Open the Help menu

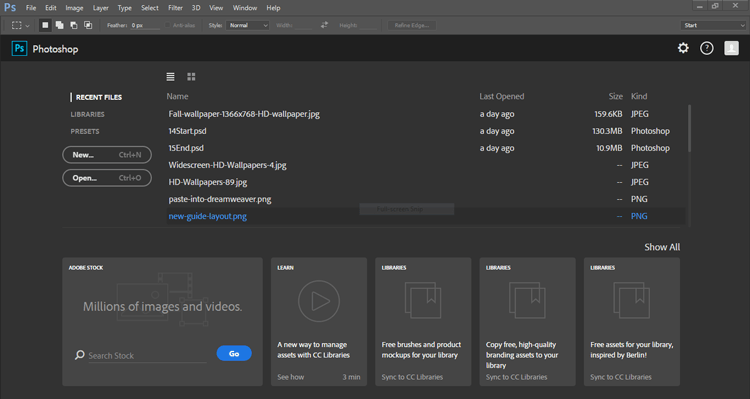point(273,8)
